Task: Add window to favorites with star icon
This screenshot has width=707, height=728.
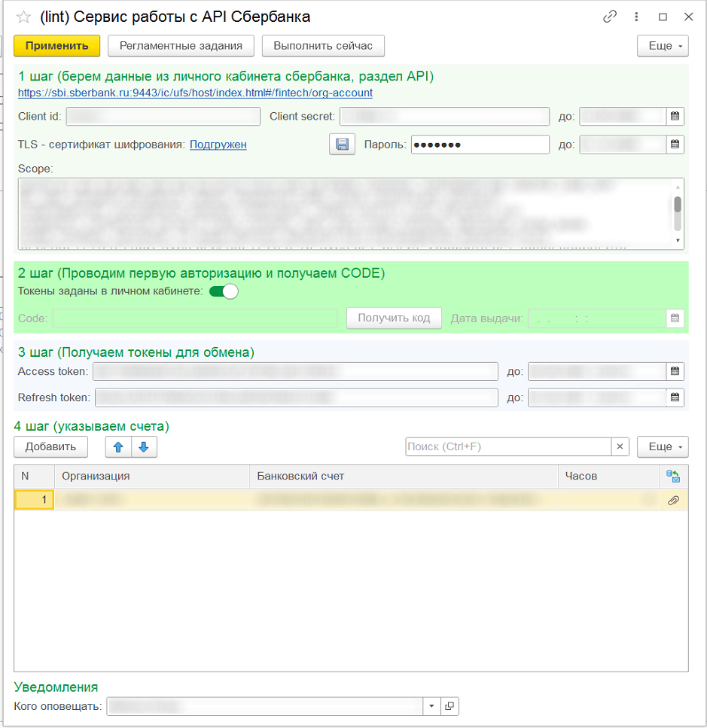Action: 23,17
